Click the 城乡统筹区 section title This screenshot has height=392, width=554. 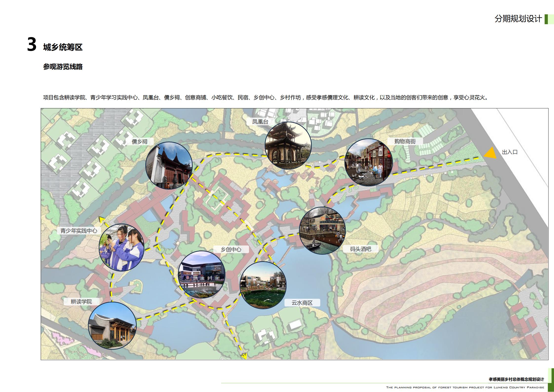(63, 47)
